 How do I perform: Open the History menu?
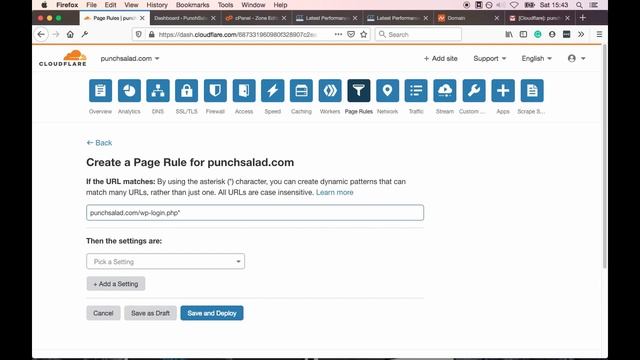click(x=157, y=5)
